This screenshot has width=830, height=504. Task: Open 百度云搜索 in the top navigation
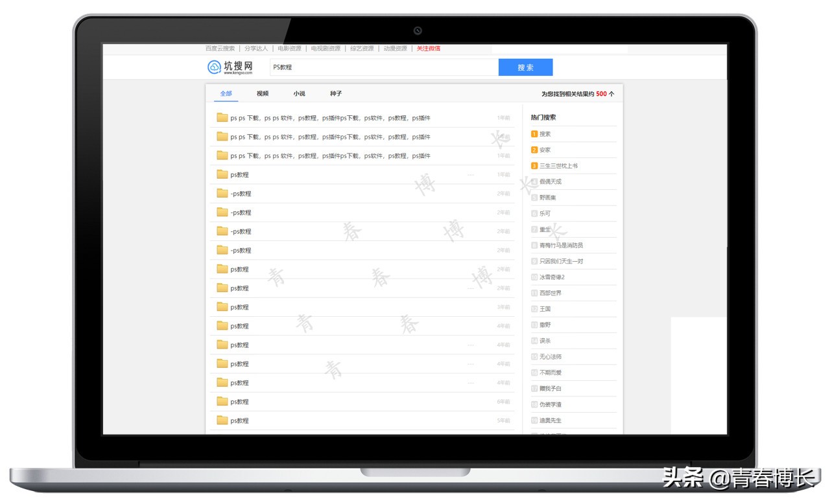point(220,49)
